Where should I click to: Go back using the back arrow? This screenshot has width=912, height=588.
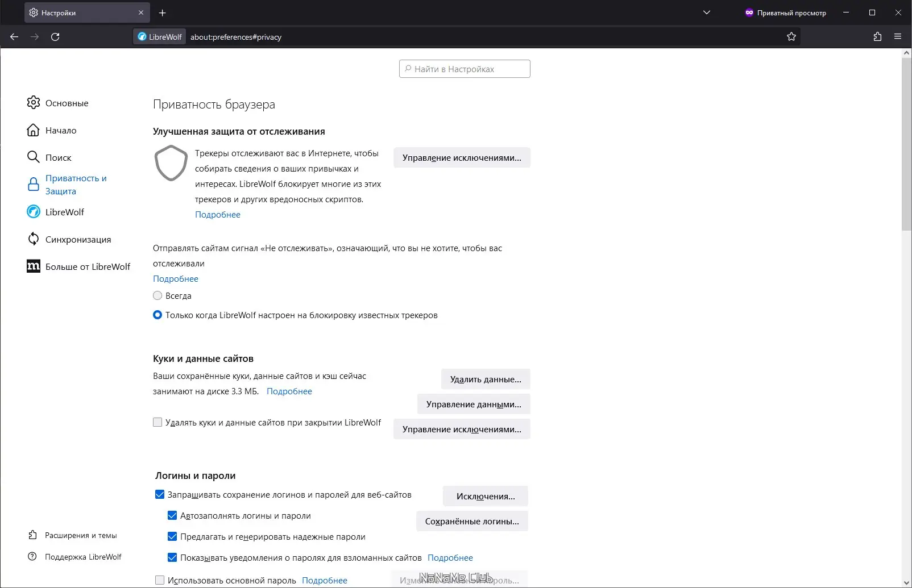pyautogui.click(x=15, y=37)
